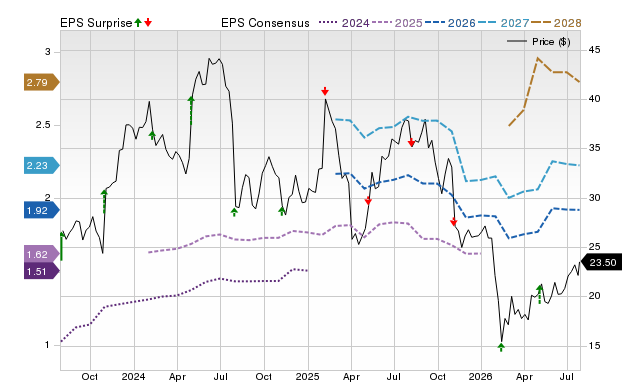Click the 2.79 gold value tag

click(41, 82)
